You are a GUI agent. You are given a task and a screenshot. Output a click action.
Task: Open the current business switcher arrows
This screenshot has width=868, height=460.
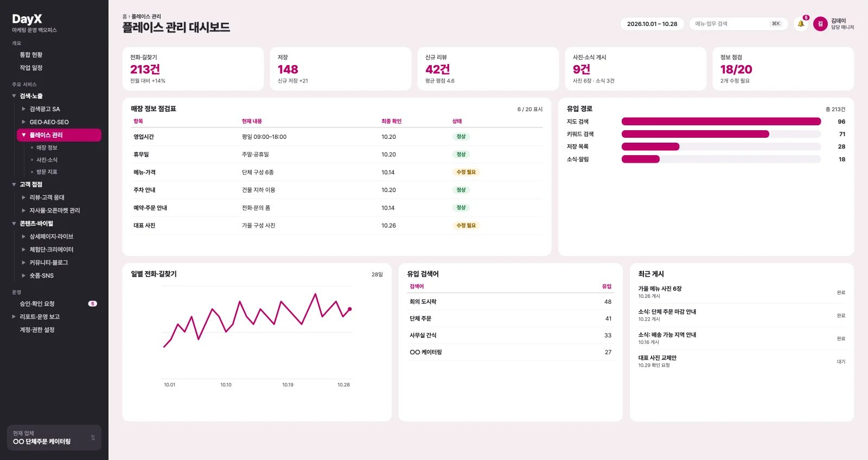93,438
